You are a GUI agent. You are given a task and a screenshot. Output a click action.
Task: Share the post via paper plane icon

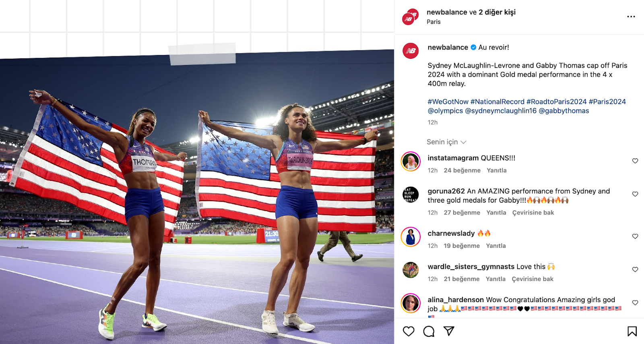click(x=449, y=331)
